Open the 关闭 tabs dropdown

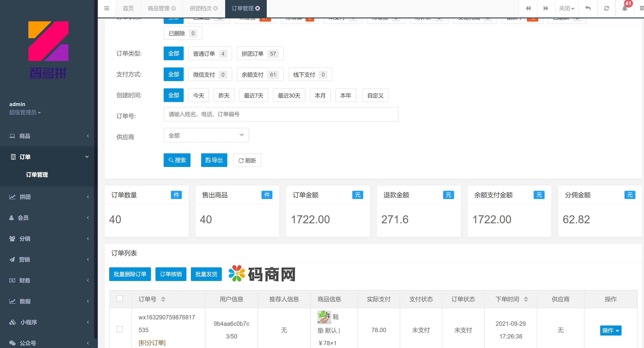[566, 8]
